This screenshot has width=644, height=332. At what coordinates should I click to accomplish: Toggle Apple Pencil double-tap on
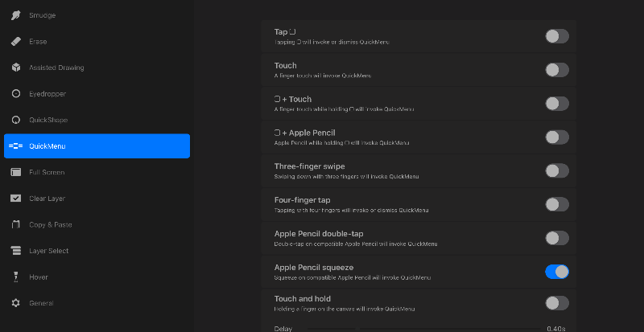click(x=556, y=238)
